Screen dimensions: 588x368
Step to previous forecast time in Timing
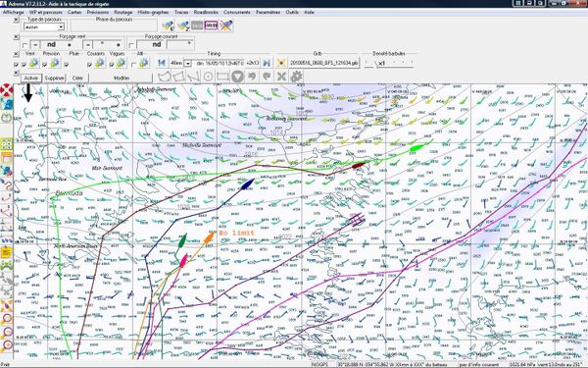[x=162, y=63]
